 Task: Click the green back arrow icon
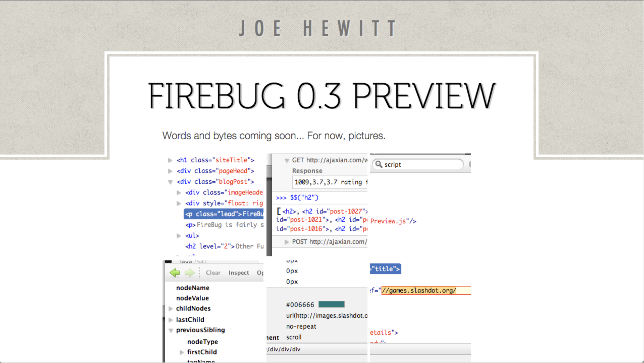tap(175, 273)
